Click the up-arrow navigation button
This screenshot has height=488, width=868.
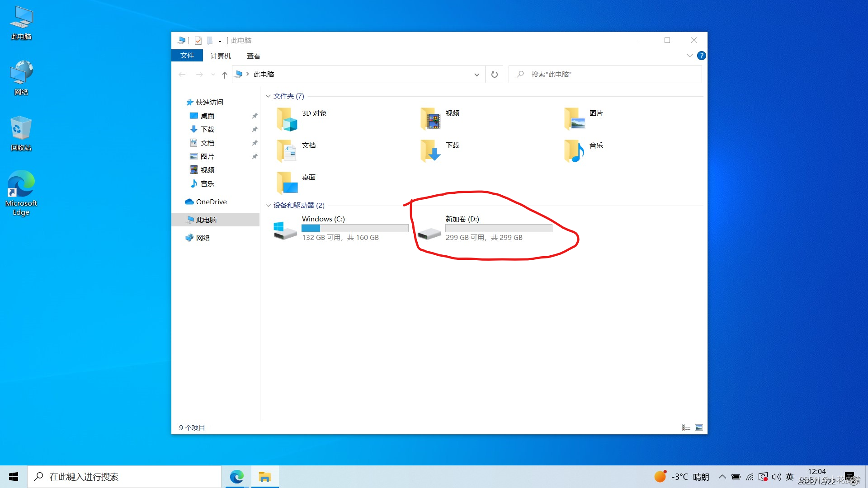pos(225,75)
